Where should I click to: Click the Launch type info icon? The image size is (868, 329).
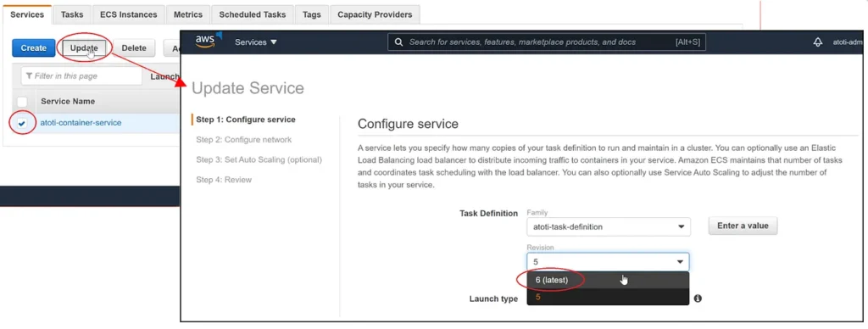point(698,298)
